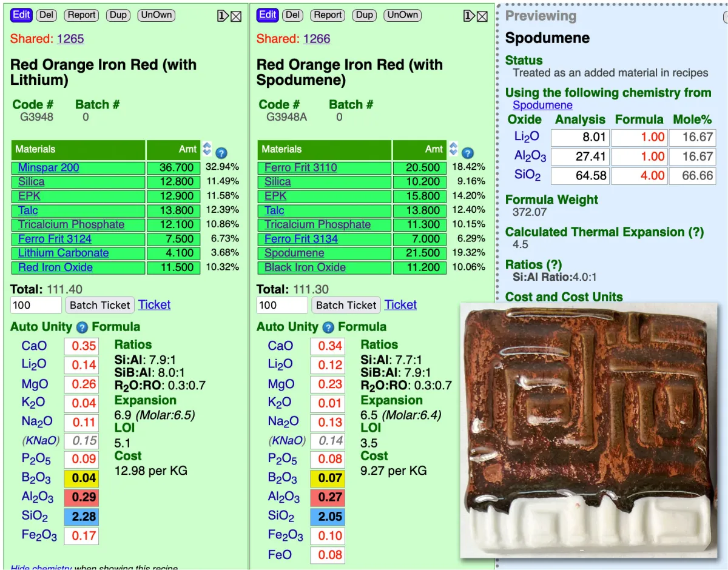
Task: Open the Minspar 200 material link
Action: pyautogui.click(x=49, y=167)
